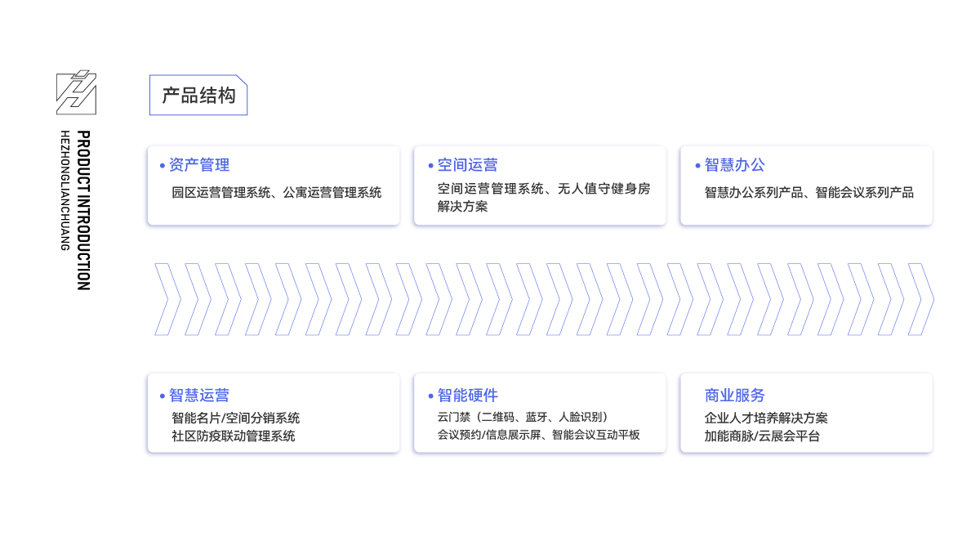Click 云门禁（二维码、蓝牙、人脸识别）line
Viewport: 980px width, 559px height.
525,417
